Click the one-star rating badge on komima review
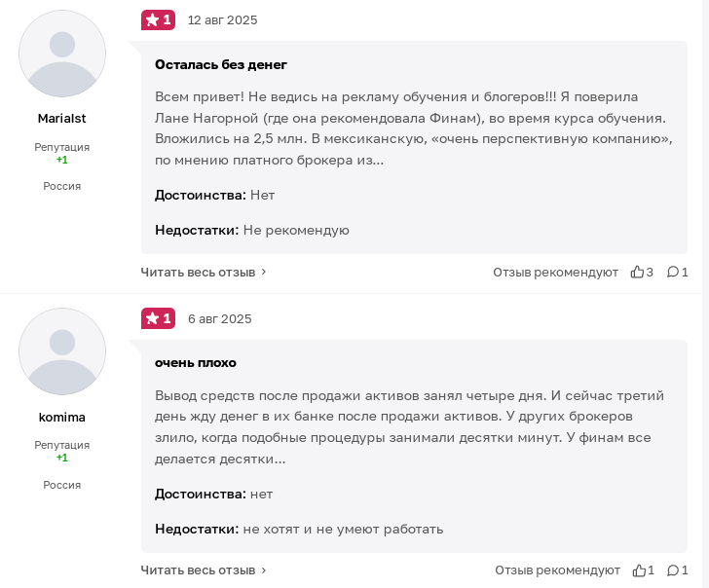709x588 pixels. pyautogui.click(x=158, y=318)
